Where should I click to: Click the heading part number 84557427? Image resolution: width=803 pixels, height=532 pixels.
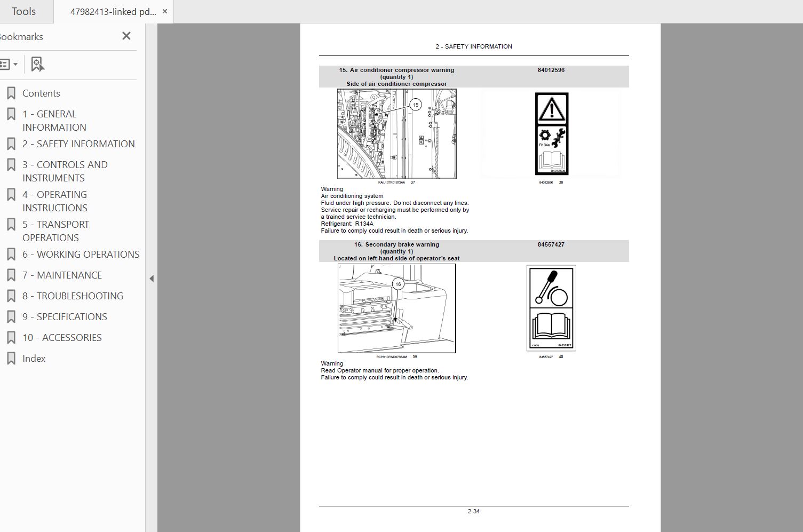(551, 244)
